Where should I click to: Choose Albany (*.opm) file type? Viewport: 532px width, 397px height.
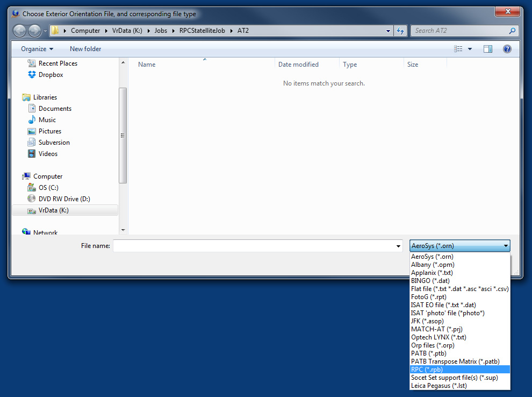460,265
